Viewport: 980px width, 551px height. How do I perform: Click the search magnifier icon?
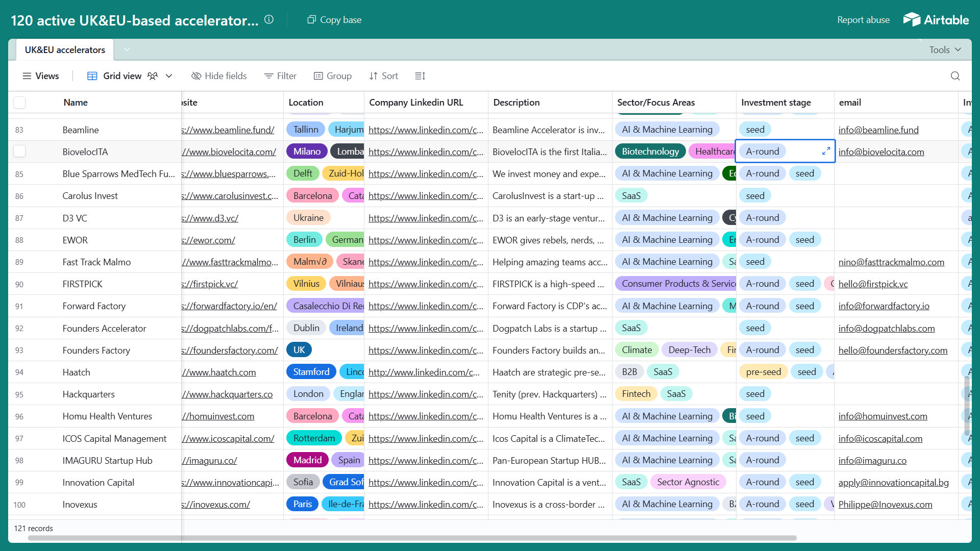(955, 76)
